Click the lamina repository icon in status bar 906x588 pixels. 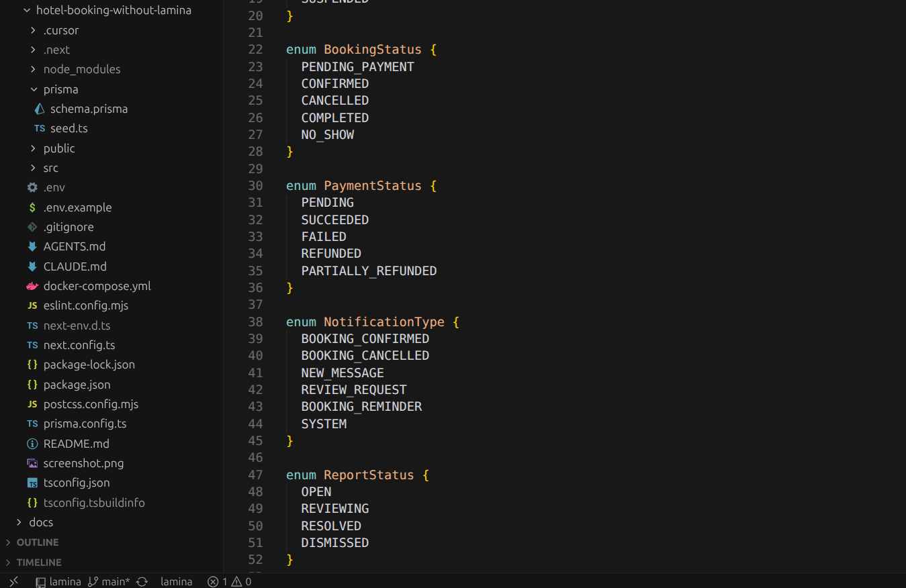[x=40, y=582]
